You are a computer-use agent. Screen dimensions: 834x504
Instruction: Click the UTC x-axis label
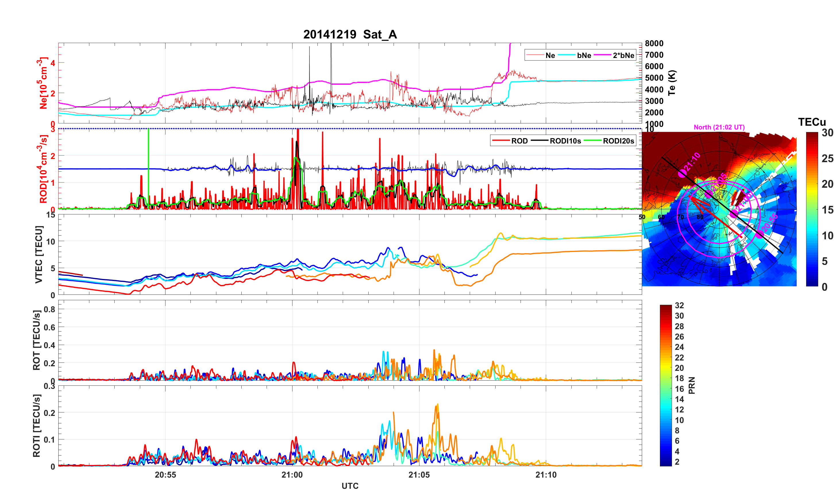point(350,486)
